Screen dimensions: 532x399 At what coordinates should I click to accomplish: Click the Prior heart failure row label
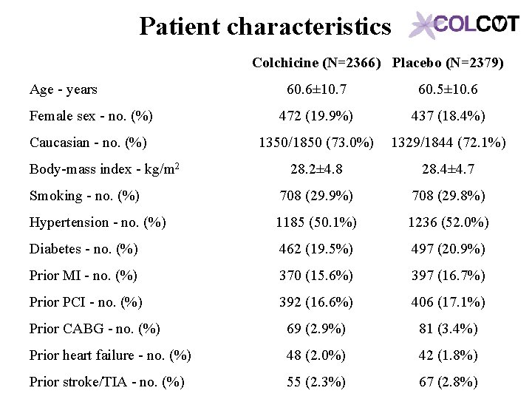[x=110, y=355]
